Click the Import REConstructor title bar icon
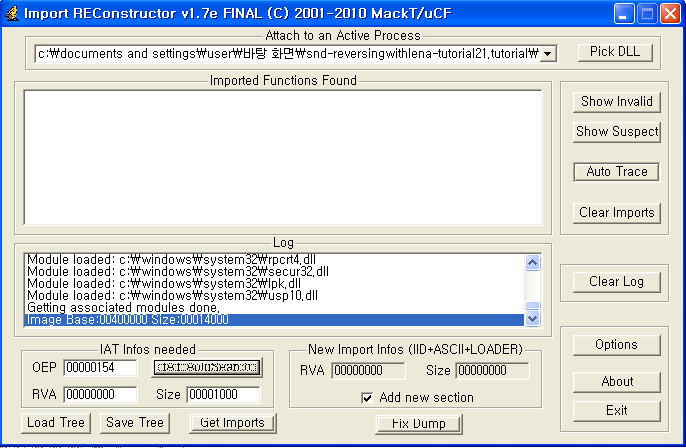This screenshot has height=448, width=686. (12, 13)
